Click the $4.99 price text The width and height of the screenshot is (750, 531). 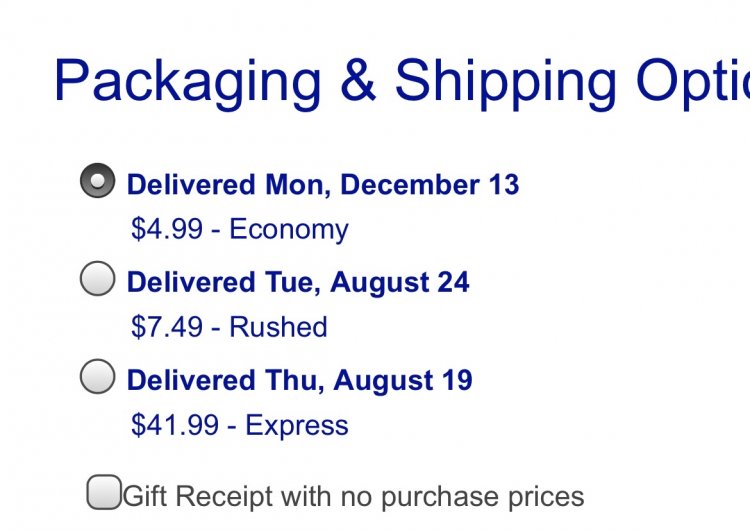pyautogui.click(x=166, y=229)
